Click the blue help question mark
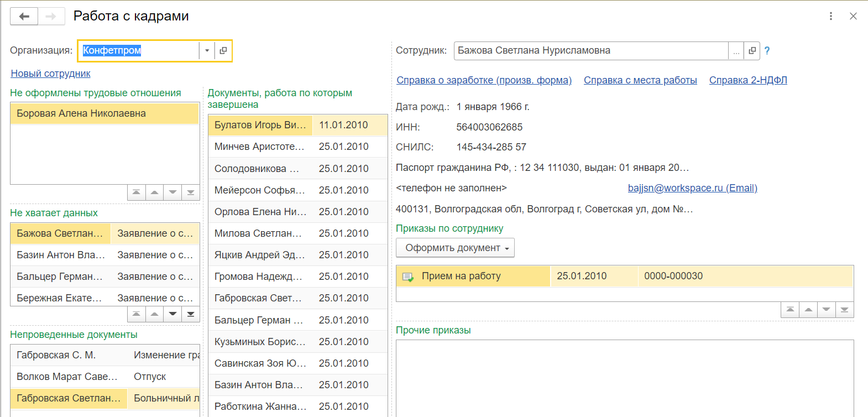Viewport: 868px width, 417px height. click(x=767, y=51)
